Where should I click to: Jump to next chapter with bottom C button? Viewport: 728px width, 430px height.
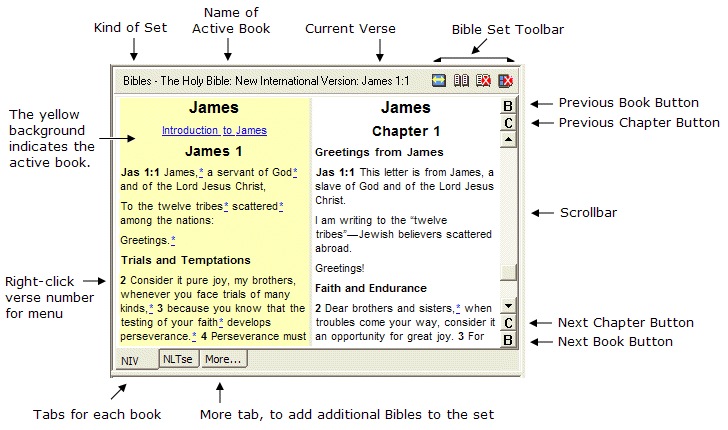click(508, 323)
